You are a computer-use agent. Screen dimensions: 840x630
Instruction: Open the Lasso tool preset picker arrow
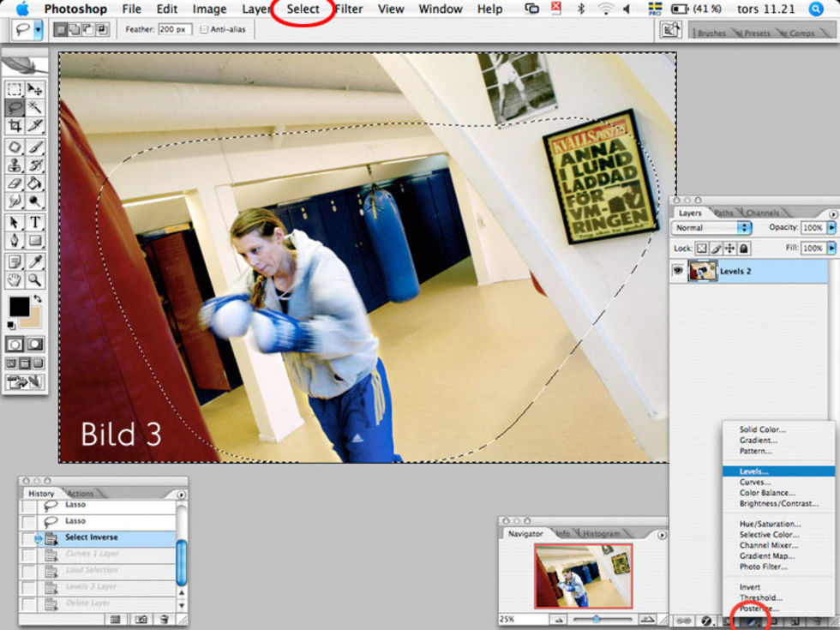[x=38, y=30]
